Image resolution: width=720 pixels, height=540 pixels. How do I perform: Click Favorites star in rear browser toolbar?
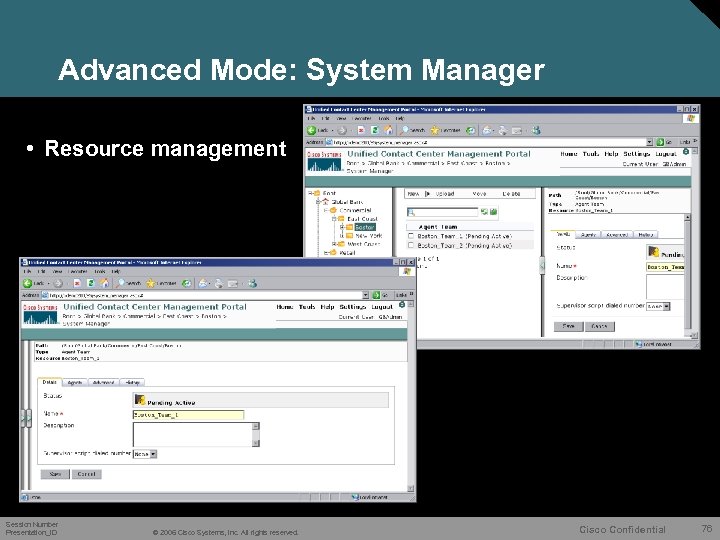(434, 130)
